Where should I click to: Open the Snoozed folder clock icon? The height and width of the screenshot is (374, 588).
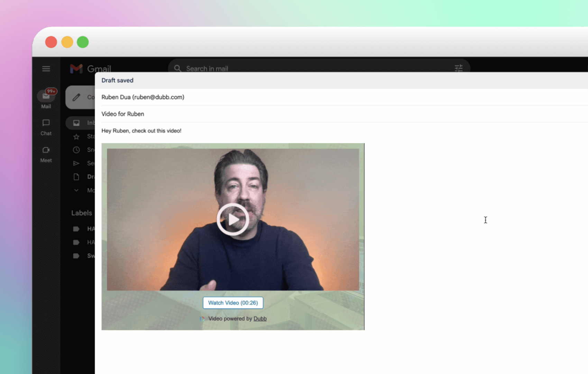click(x=76, y=150)
